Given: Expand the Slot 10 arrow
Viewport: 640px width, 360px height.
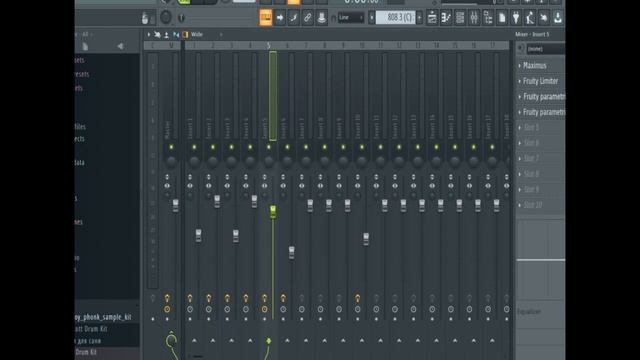Looking at the screenshot, I should [x=520, y=205].
